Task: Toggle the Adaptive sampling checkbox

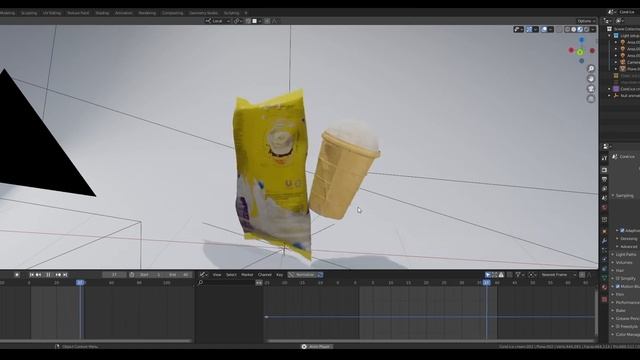Action: [x=622, y=231]
